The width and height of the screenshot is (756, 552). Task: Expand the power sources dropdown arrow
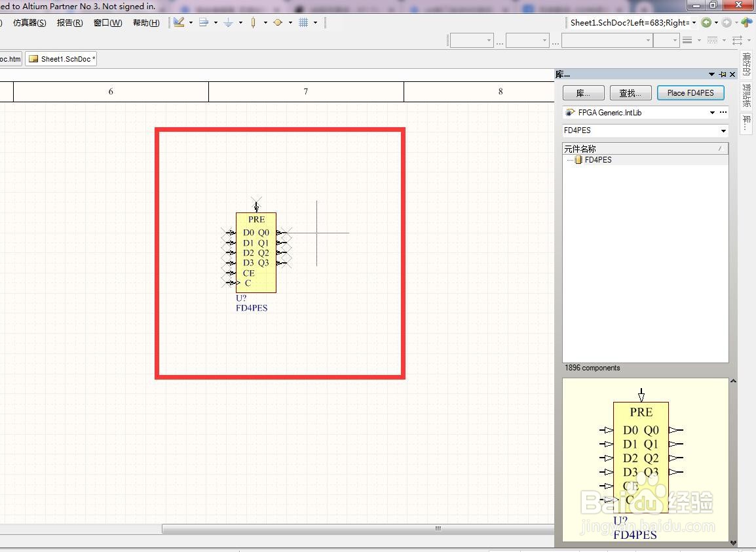240,23
